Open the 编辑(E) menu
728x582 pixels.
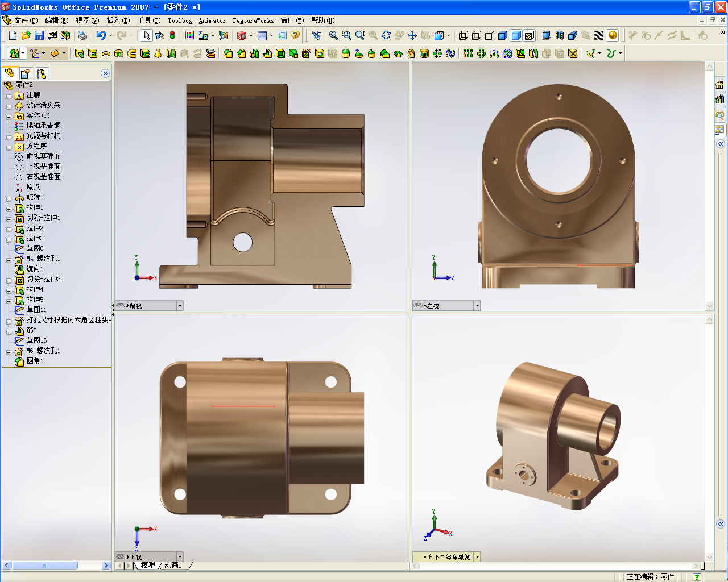click(56, 20)
